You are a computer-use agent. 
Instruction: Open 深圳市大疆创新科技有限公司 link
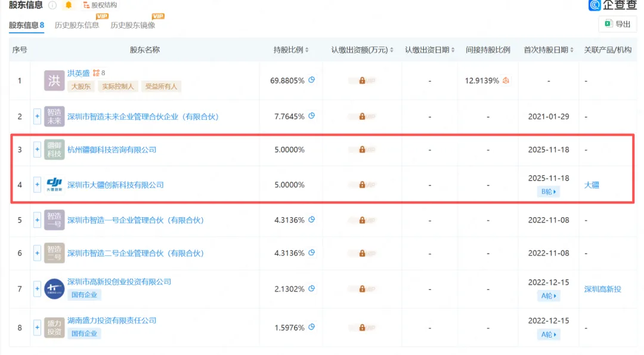[x=116, y=185]
